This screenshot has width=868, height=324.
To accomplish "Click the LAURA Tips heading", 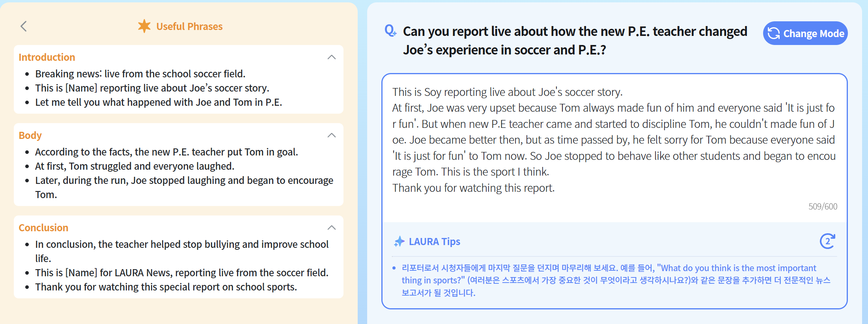I will tap(434, 242).
